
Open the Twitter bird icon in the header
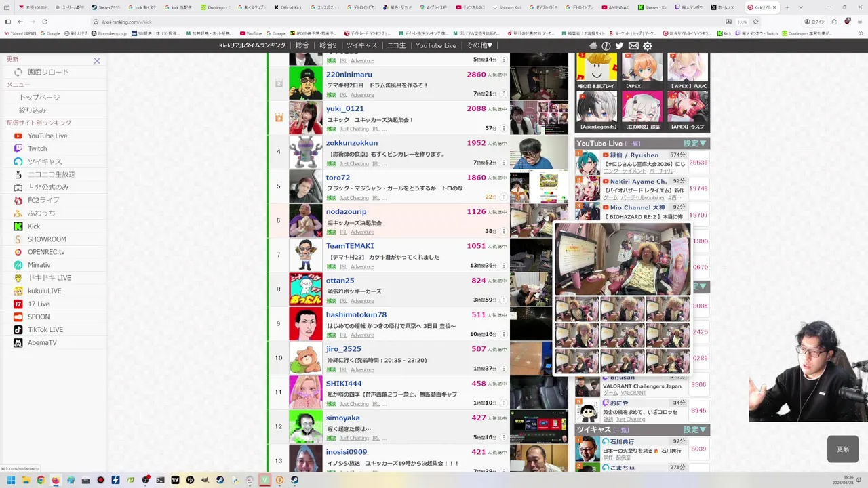[619, 45]
